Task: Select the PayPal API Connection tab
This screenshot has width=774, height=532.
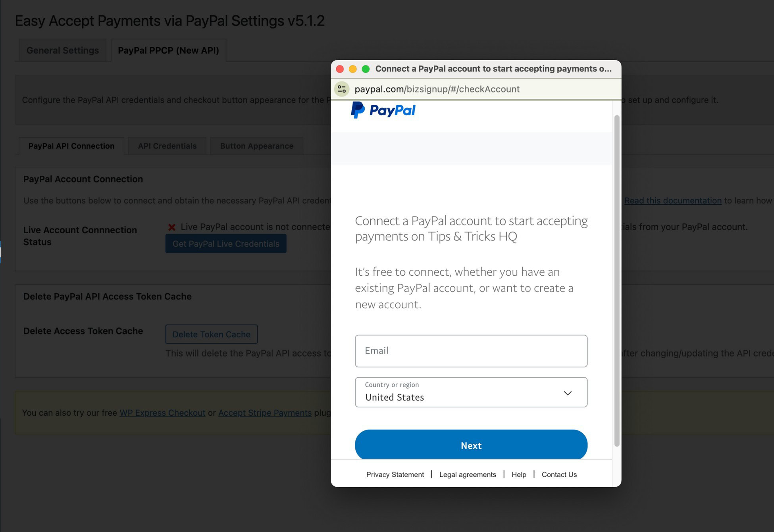Action: click(x=71, y=146)
